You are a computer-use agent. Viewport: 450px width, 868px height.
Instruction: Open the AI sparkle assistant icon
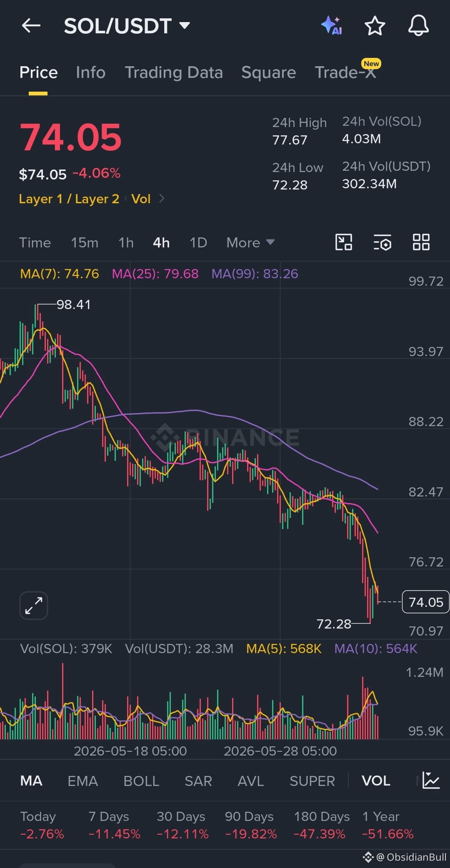coord(332,25)
